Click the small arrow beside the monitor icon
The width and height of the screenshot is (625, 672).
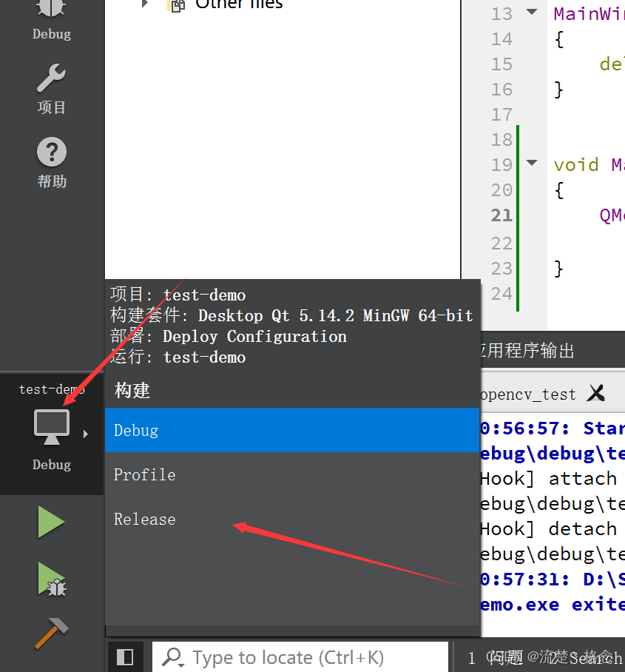click(x=86, y=434)
